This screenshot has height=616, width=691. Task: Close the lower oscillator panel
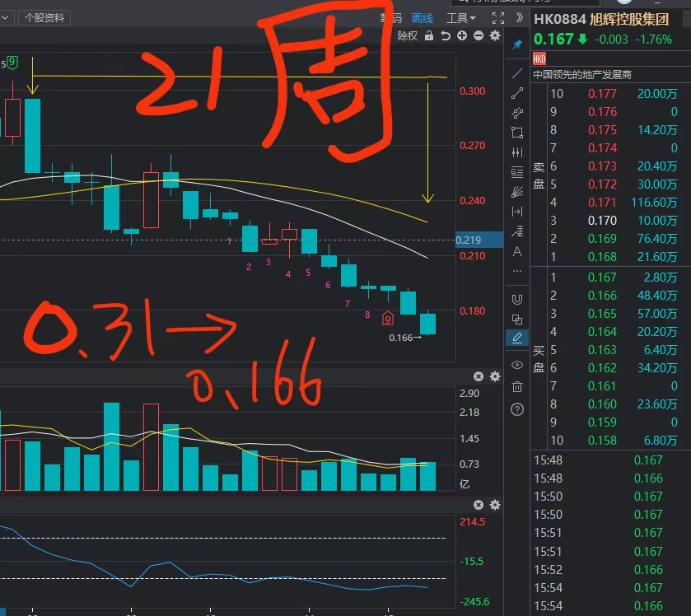(x=479, y=505)
